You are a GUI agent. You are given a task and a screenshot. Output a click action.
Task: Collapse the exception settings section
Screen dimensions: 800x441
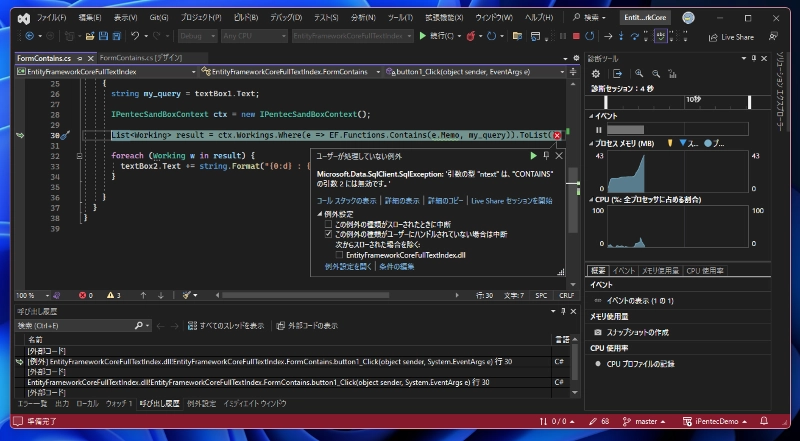coord(320,214)
